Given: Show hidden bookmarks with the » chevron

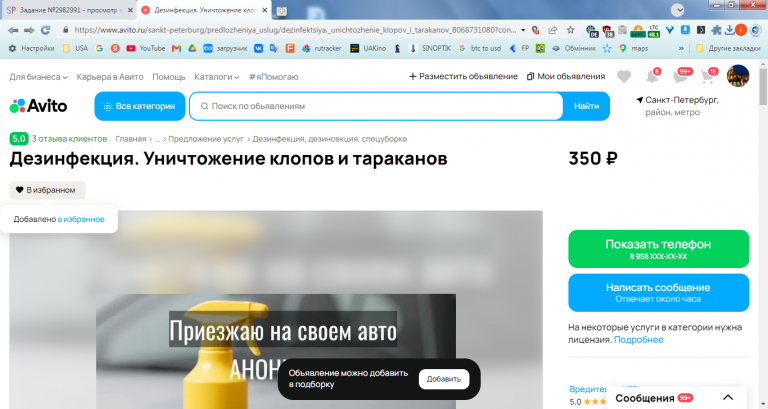Looking at the screenshot, I should point(681,48).
